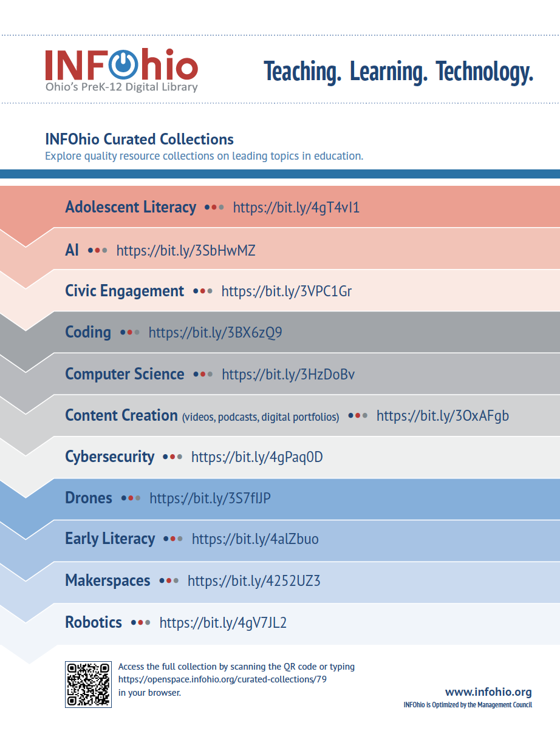Open the Drones link https://bit.ly/3S7fIJP
The image size is (560, 731).
pos(210,498)
